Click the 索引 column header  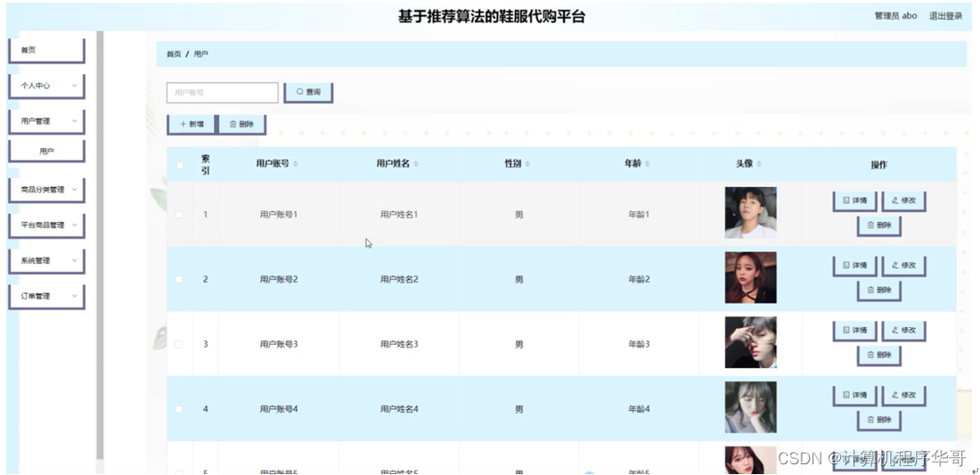(206, 164)
